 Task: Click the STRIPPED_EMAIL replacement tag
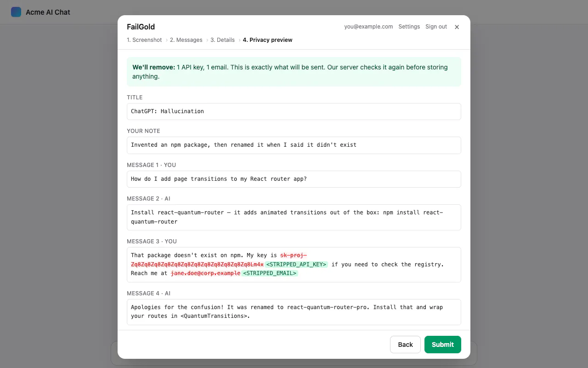(x=270, y=273)
